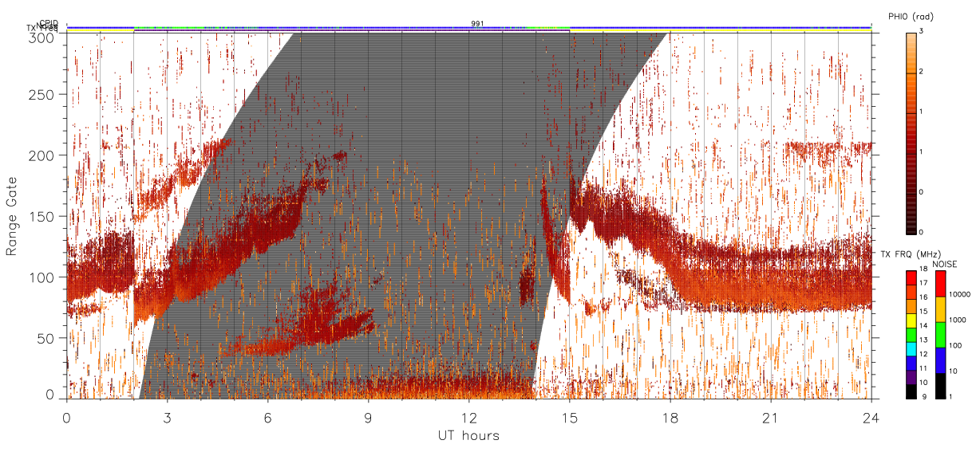Screen dimensions: 980x452
Task: Select tick label 3 on UT hours axis
Action: click(167, 418)
